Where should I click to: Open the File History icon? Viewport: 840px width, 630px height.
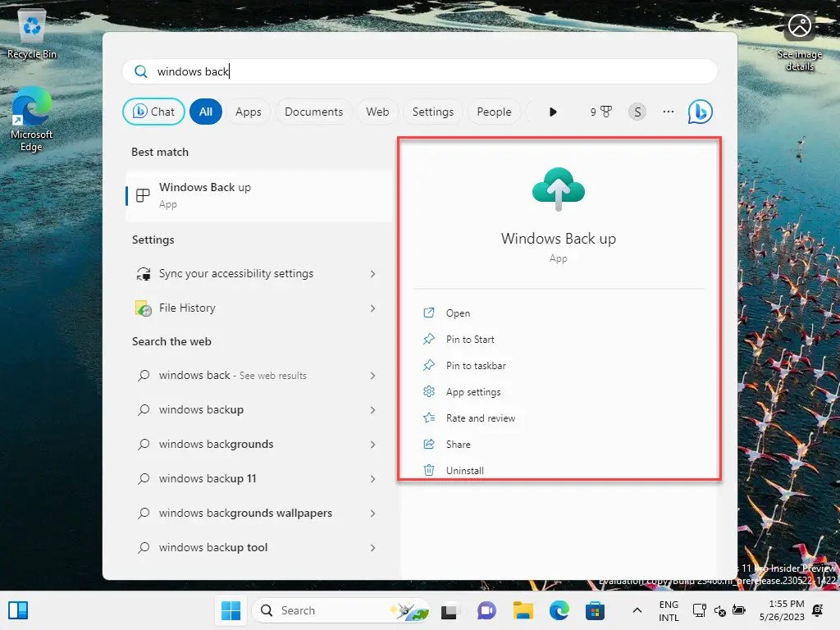144,308
